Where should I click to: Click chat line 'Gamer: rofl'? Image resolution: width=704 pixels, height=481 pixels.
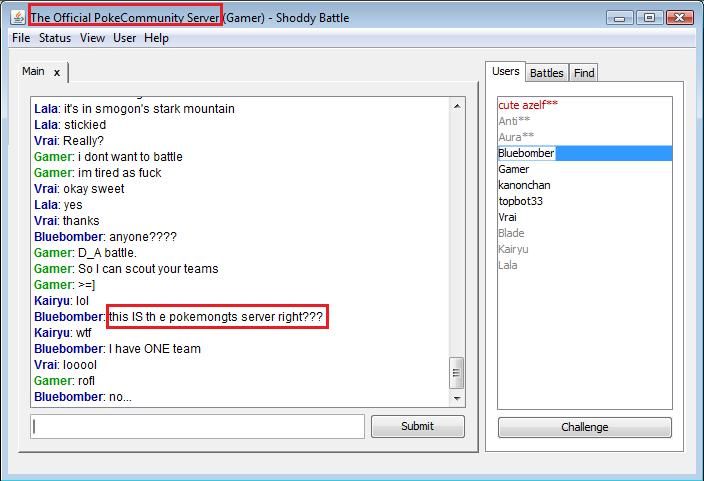(65, 381)
